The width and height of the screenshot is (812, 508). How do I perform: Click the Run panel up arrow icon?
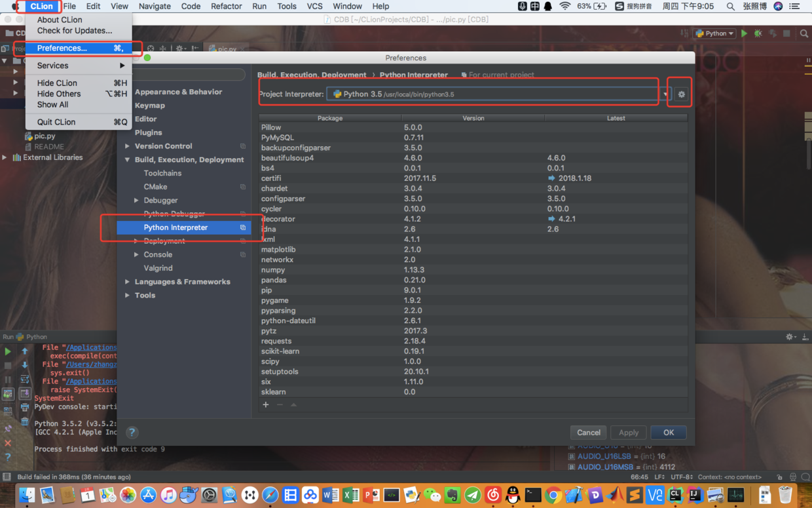coord(25,351)
